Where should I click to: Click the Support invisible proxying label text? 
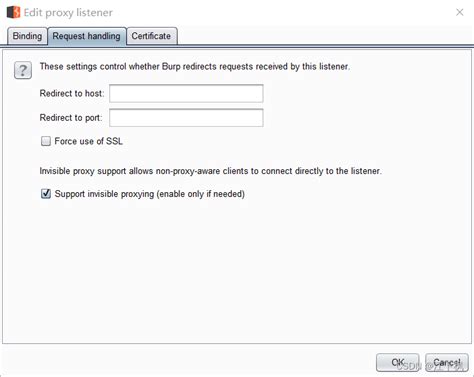150,194
